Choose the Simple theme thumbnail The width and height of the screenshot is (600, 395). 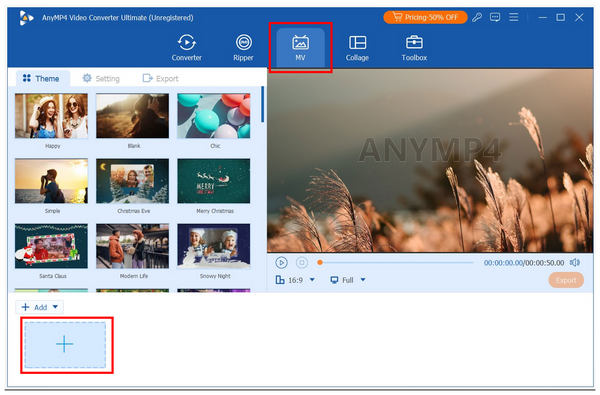pos(51,181)
